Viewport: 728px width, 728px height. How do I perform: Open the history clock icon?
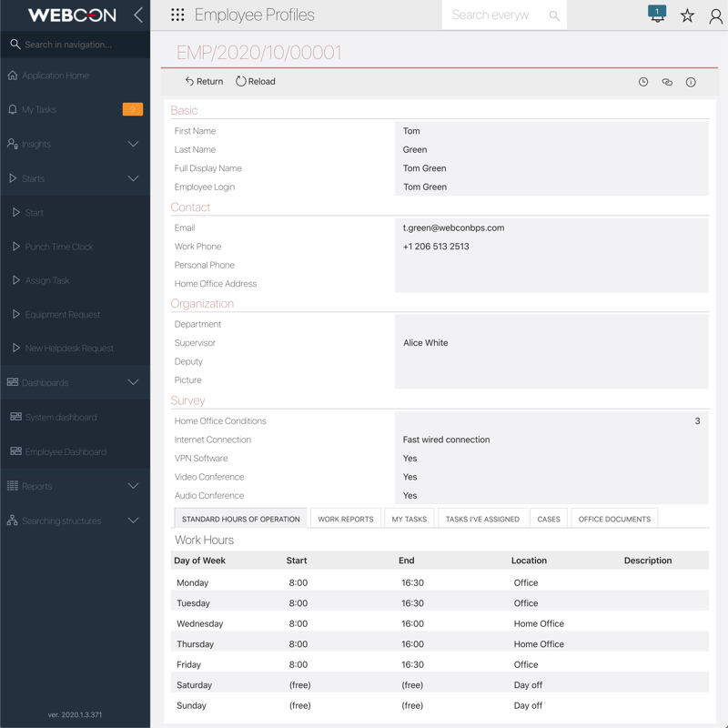tap(643, 82)
